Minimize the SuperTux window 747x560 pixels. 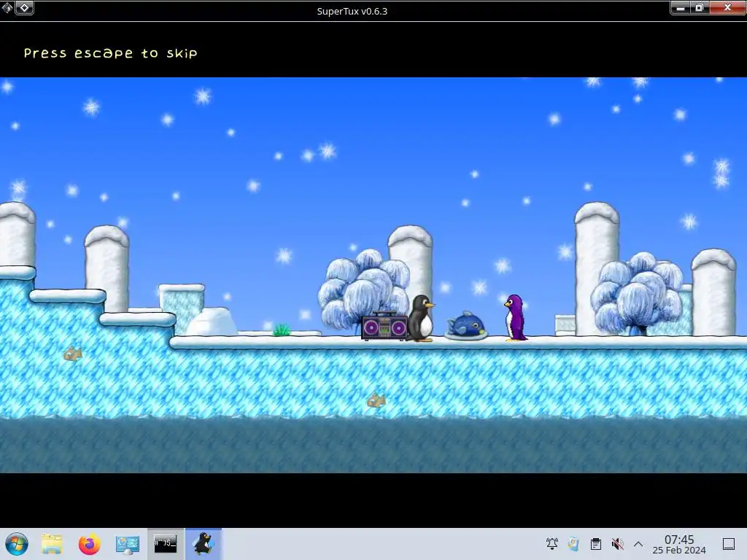[x=681, y=7]
